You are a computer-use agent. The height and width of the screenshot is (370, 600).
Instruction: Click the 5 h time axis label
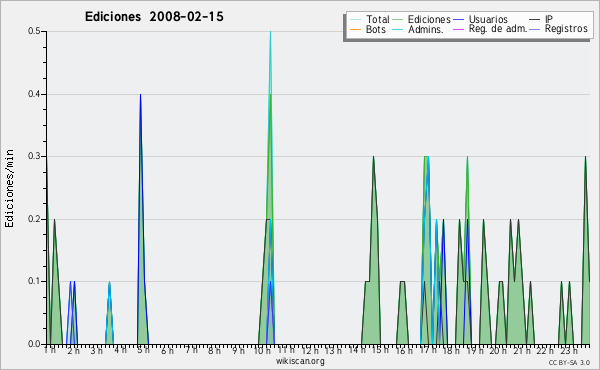coord(143,350)
